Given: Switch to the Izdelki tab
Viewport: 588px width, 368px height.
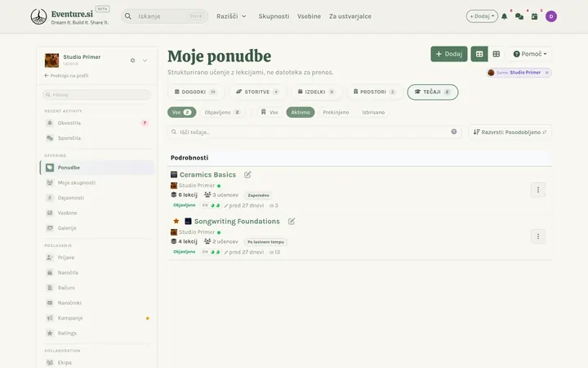Looking at the screenshot, I should [x=316, y=92].
